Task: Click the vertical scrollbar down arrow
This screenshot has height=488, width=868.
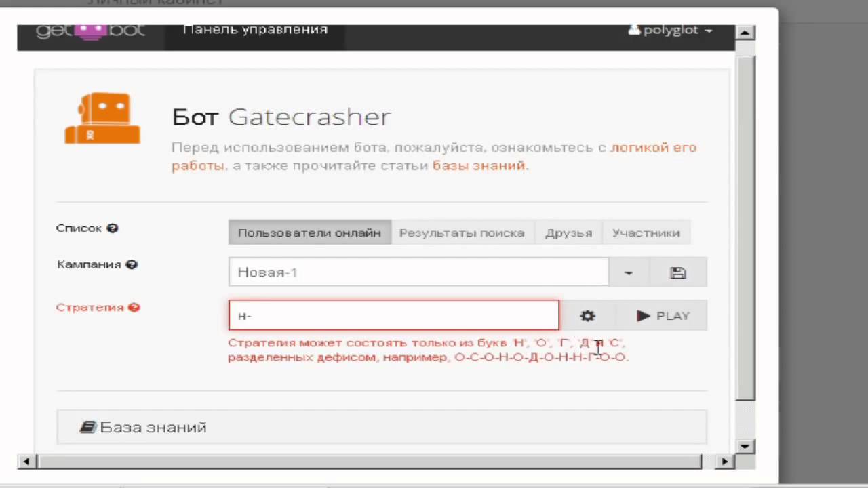Action: pyautogui.click(x=745, y=445)
